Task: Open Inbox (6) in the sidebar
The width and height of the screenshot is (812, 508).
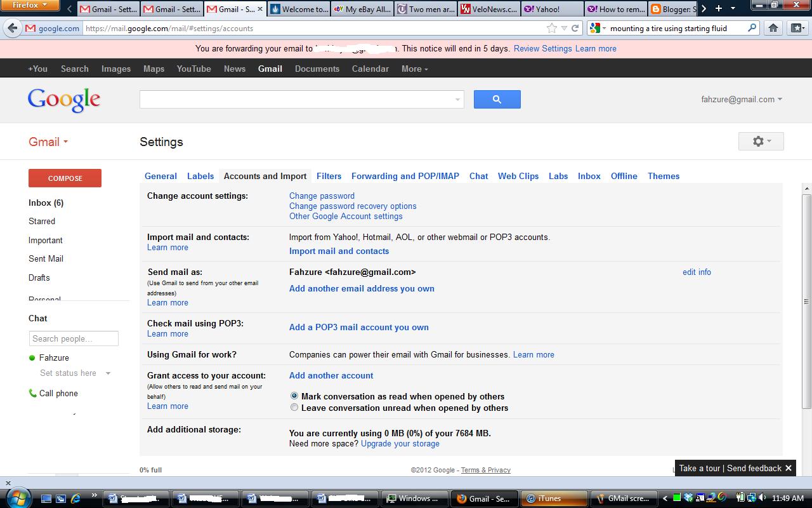Action: tap(46, 203)
